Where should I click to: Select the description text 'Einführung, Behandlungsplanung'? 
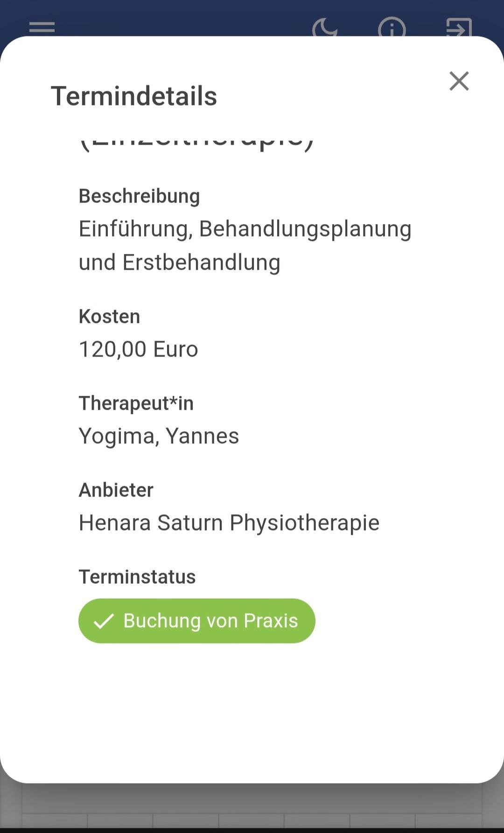coord(245,229)
